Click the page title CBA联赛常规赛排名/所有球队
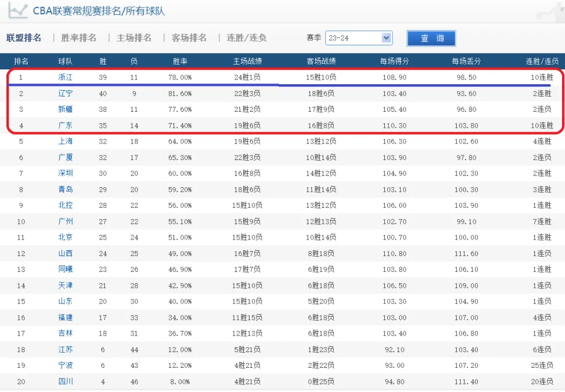 click(99, 11)
